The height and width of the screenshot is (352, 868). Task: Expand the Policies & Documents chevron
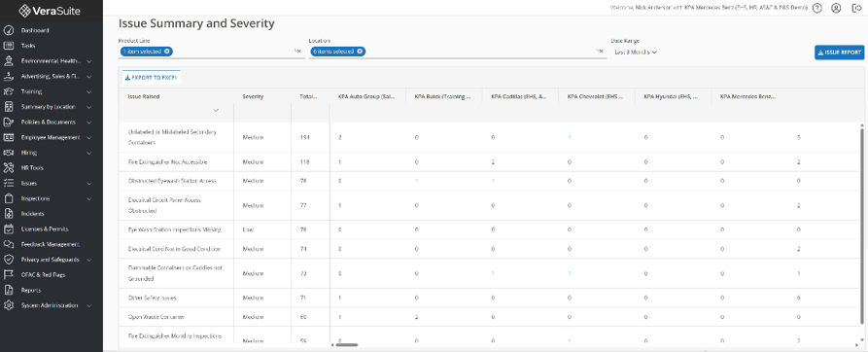click(89, 123)
